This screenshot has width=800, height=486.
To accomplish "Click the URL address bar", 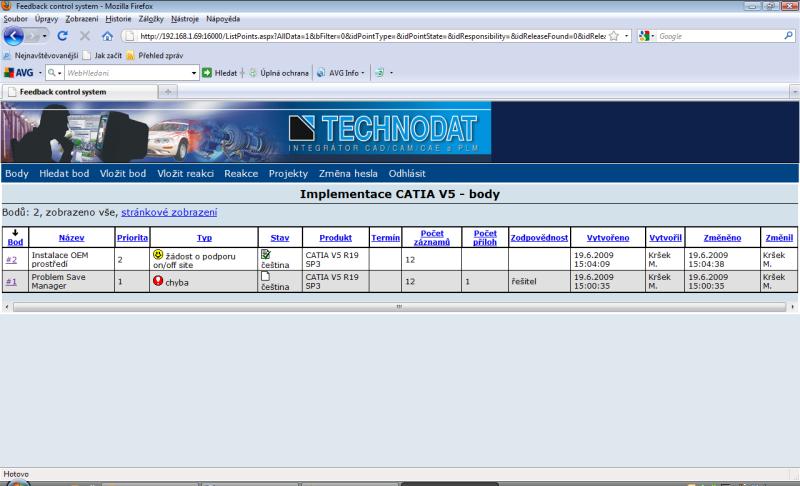I will 371,36.
